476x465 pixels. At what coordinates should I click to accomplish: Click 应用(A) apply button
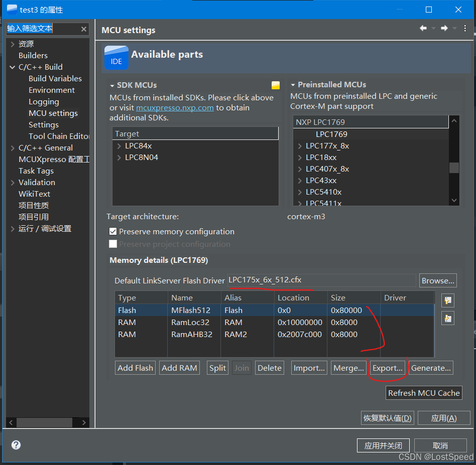click(x=444, y=418)
